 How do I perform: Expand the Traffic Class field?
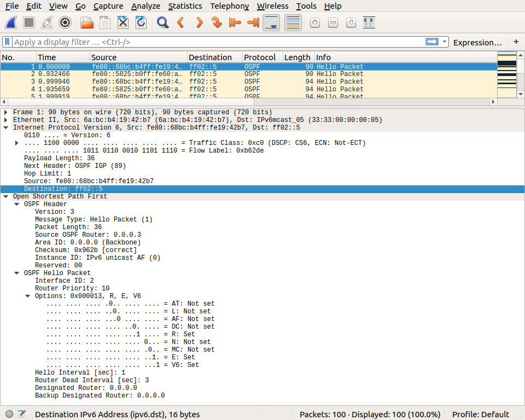[16, 143]
